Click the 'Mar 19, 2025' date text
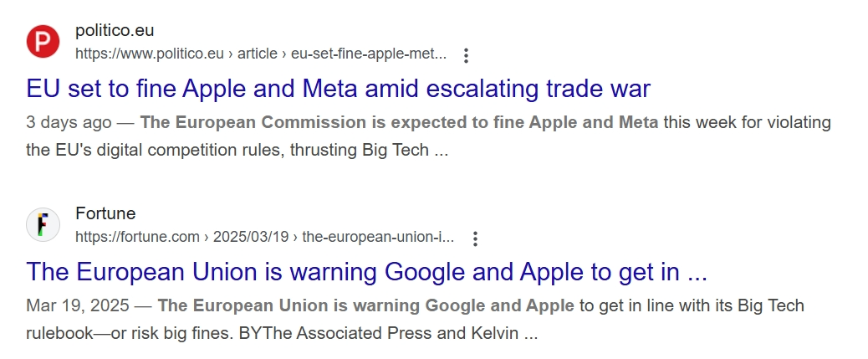The height and width of the screenshot is (359, 868). [x=78, y=305]
